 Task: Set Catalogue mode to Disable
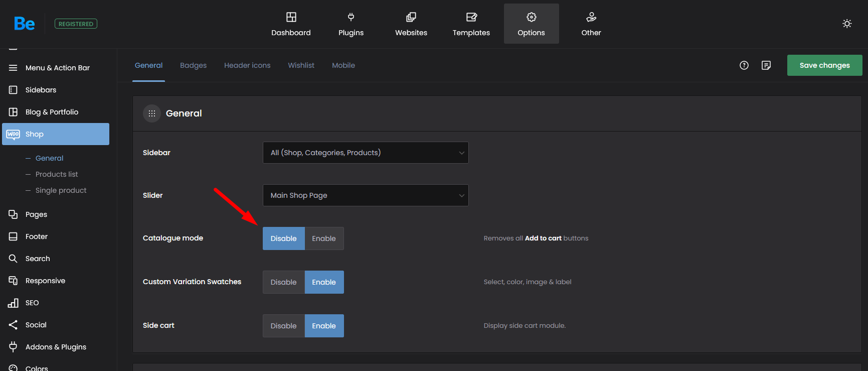284,238
